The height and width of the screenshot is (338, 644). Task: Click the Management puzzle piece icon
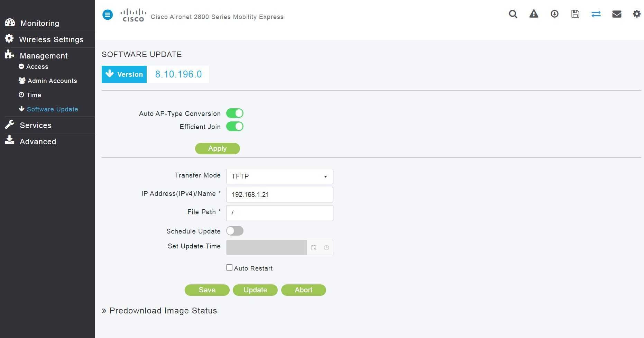[x=9, y=55]
